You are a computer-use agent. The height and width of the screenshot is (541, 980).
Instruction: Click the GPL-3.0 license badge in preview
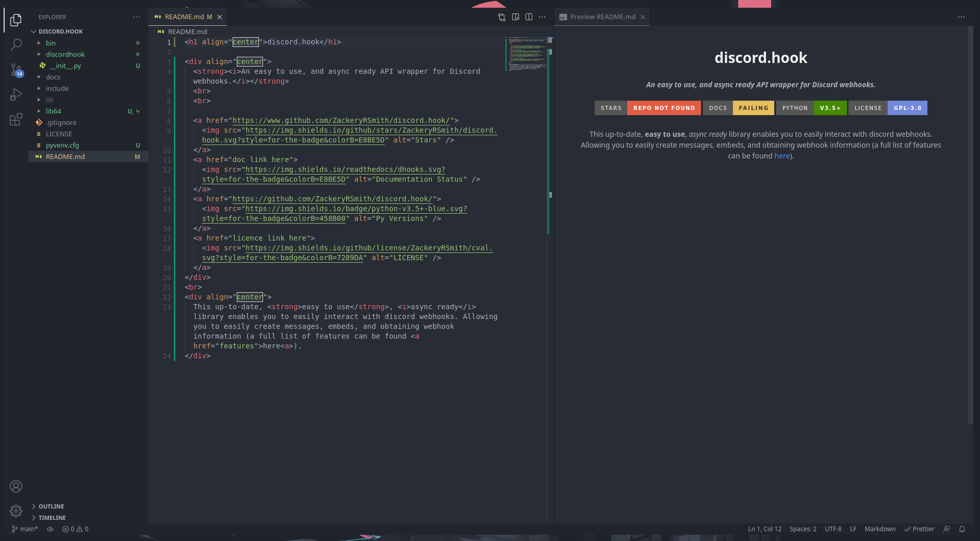[x=907, y=108]
